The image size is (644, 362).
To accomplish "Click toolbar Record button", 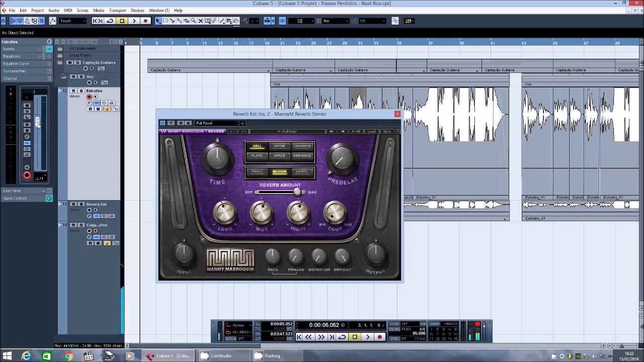I will (145, 21).
